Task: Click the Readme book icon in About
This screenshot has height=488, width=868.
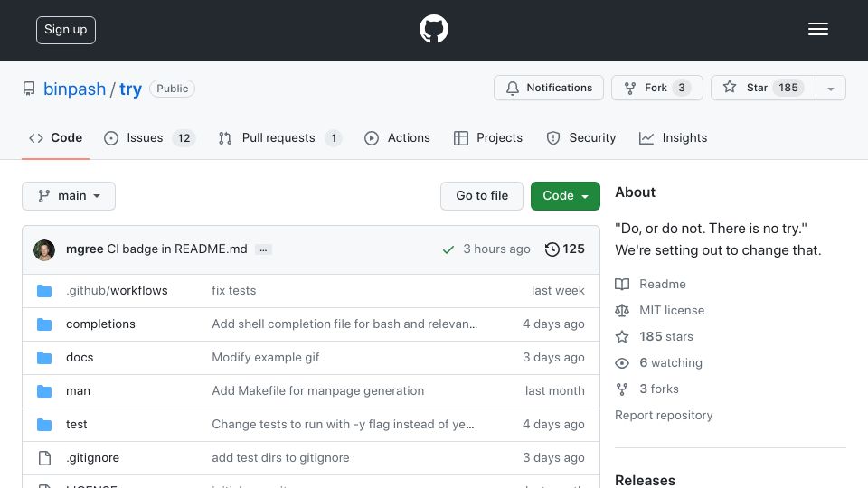Action: tap(622, 285)
